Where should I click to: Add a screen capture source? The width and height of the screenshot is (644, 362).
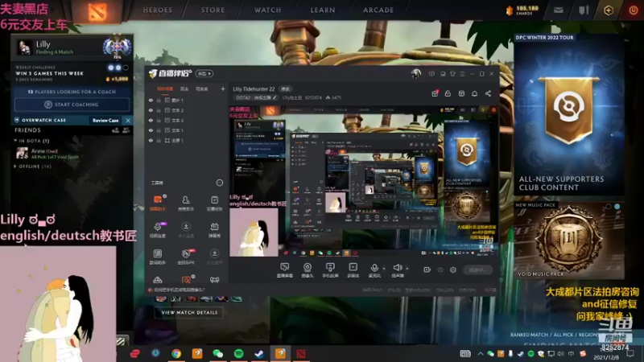point(285,270)
